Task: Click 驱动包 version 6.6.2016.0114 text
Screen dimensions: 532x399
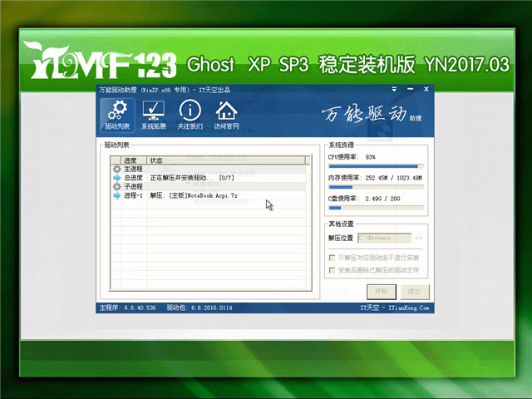Action: click(x=199, y=308)
